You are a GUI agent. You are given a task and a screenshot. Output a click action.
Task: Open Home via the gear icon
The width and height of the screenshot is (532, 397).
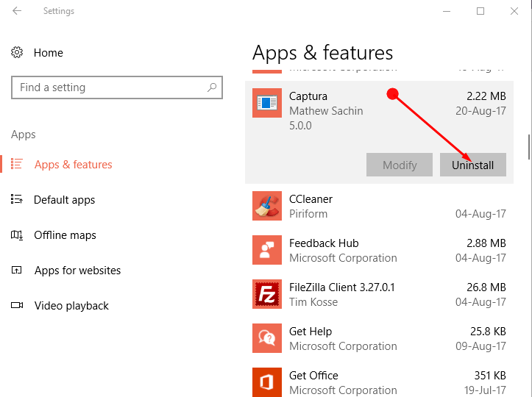pos(17,52)
